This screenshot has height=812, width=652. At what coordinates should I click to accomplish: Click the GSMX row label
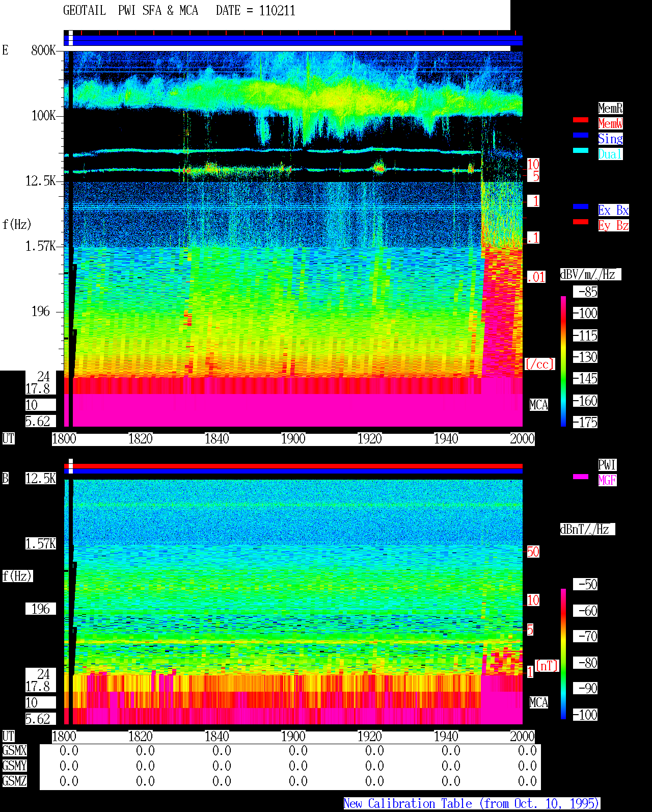(x=15, y=751)
